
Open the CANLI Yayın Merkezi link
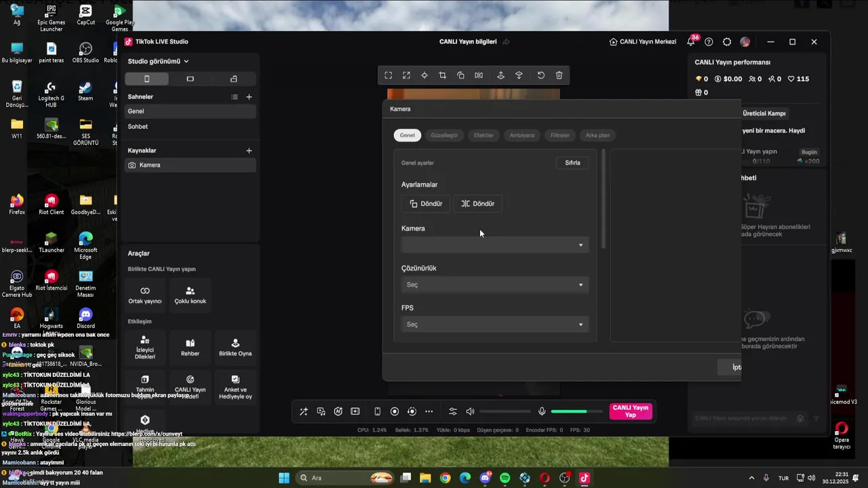642,41
